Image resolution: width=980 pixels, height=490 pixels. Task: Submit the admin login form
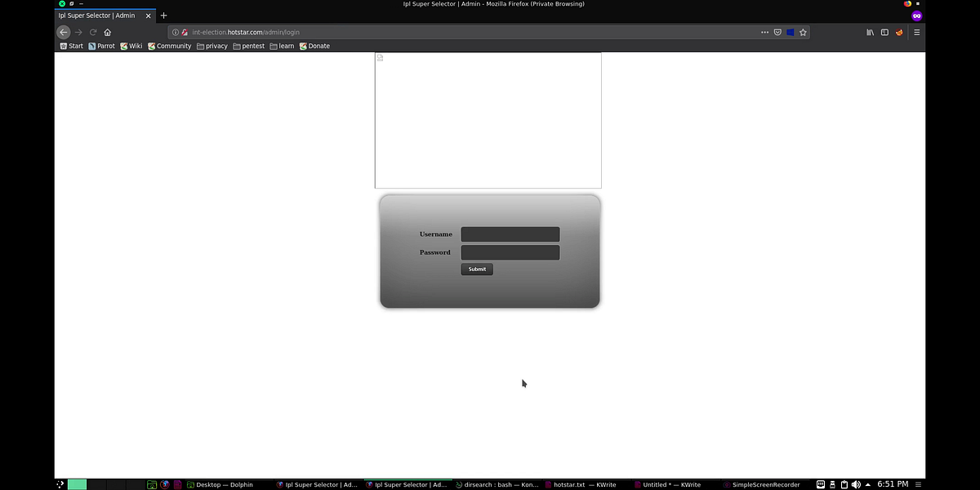click(477, 269)
